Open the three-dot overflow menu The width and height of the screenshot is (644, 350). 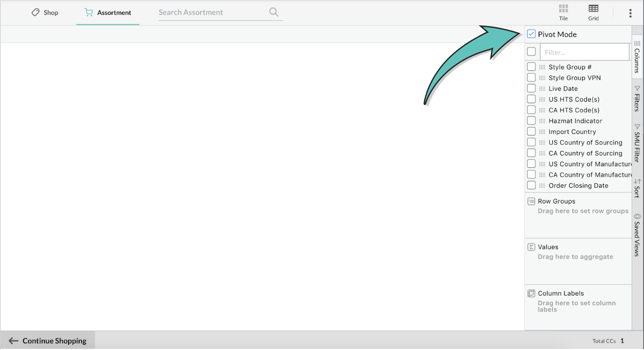pyautogui.click(x=630, y=13)
